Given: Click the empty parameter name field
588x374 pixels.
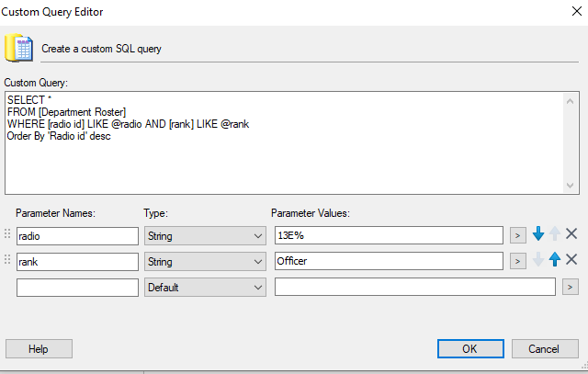Looking at the screenshot, I should point(77,288).
